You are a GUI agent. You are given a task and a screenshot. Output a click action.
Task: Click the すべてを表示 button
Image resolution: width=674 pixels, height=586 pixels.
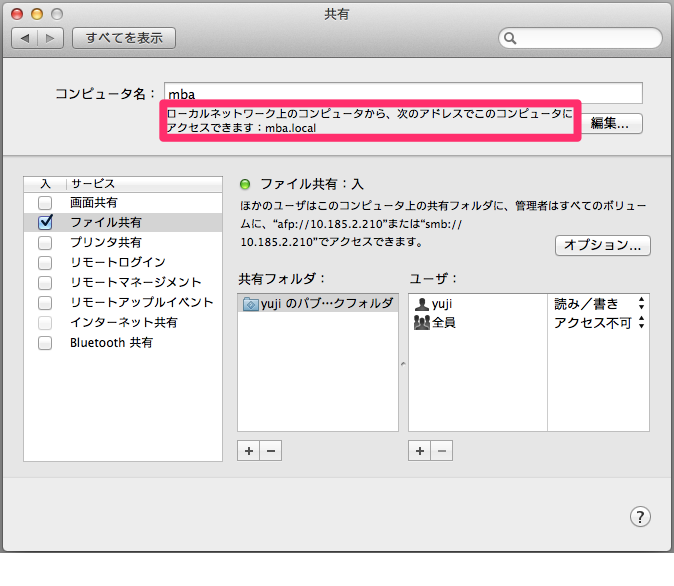coord(124,38)
